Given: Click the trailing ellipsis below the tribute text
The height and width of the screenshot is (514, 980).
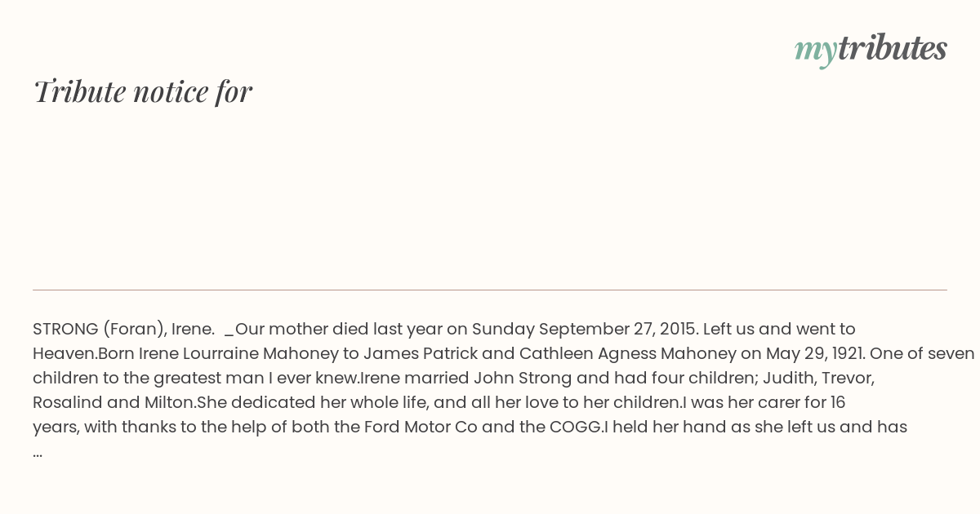Looking at the screenshot, I should (38, 452).
